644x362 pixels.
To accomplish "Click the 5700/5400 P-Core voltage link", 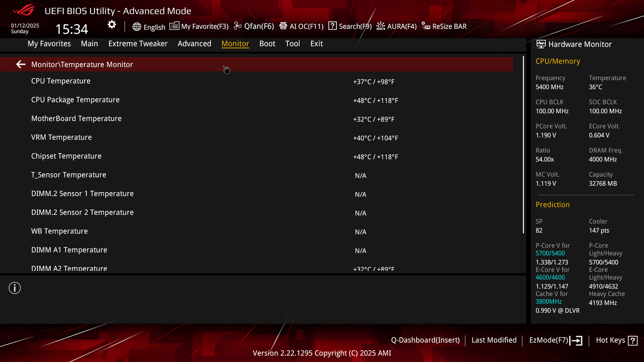I will click(550, 253).
